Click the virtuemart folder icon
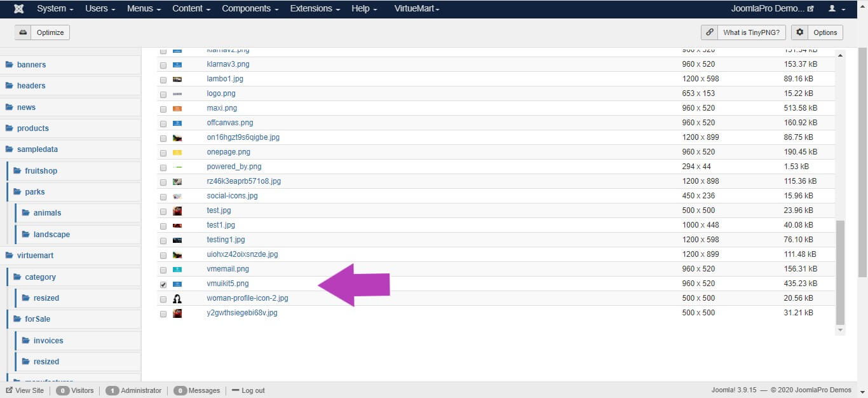This screenshot has height=398, width=868. coord(10,256)
